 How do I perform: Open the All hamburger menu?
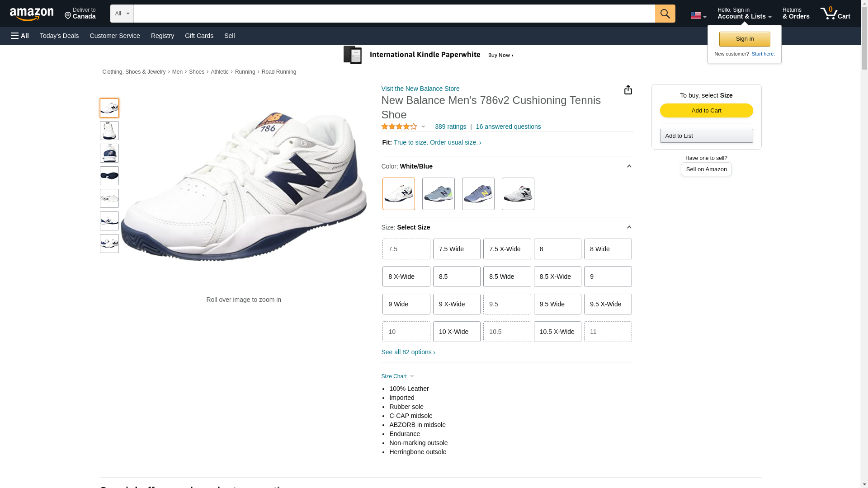pyautogui.click(x=20, y=36)
